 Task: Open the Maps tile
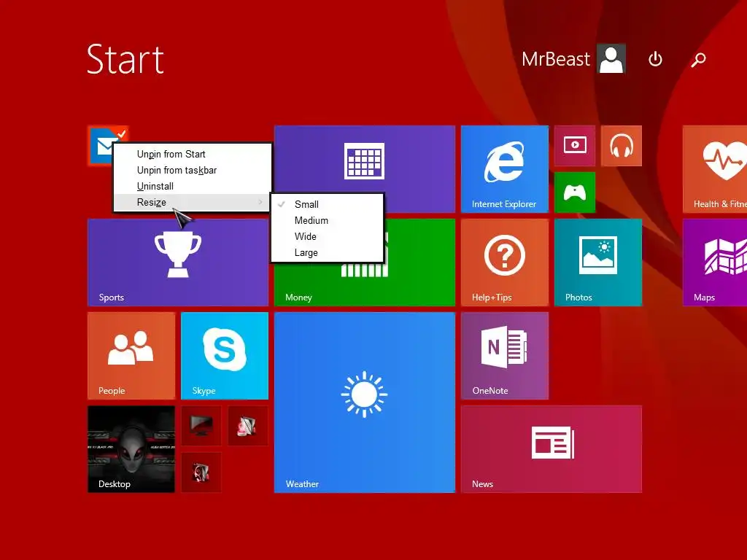[x=715, y=262]
